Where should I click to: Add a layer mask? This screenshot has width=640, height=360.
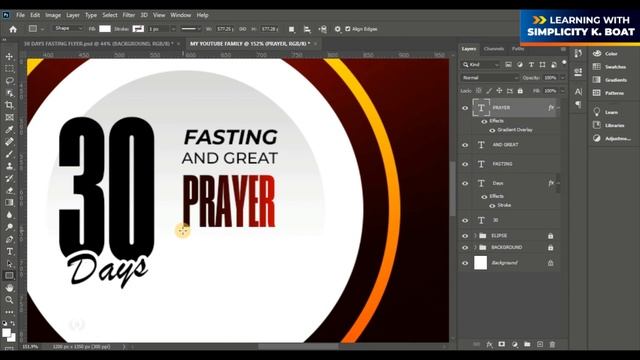click(502, 344)
